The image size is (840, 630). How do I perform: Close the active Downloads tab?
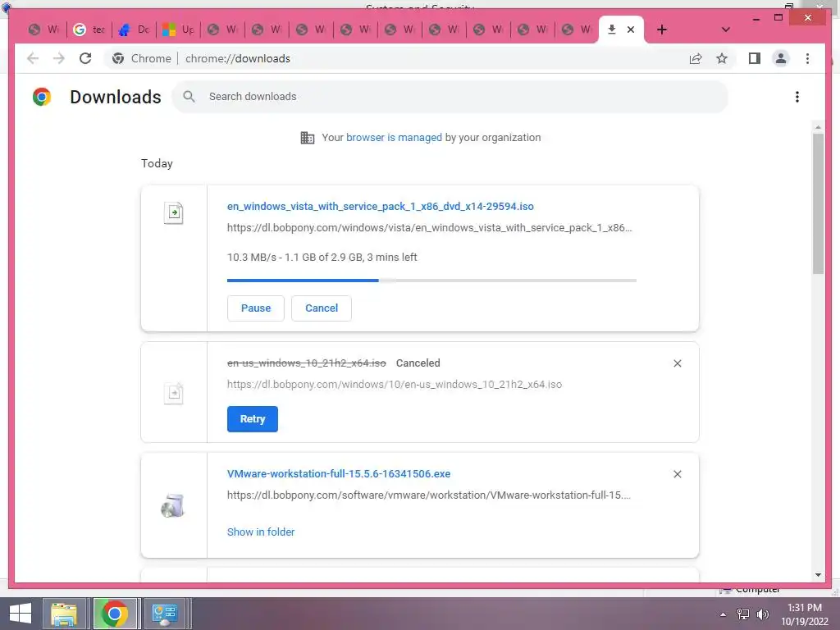(631, 30)
